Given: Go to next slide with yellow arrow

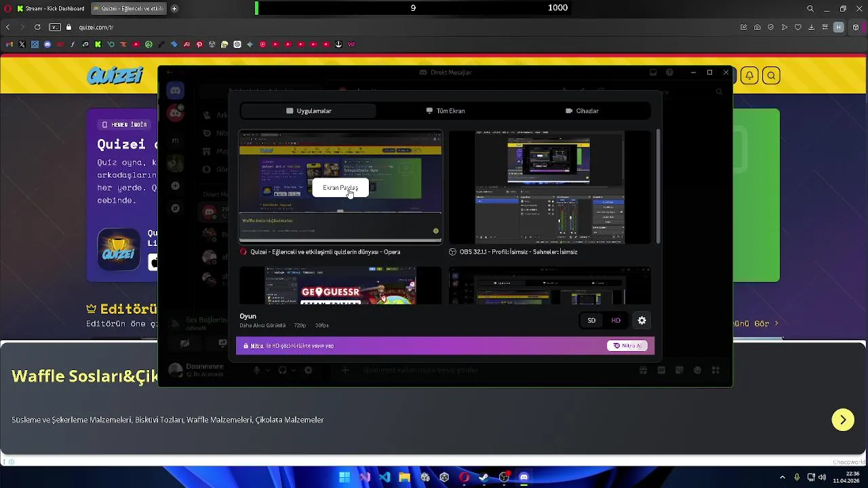Looking at the screenshot, I should 843,420.
